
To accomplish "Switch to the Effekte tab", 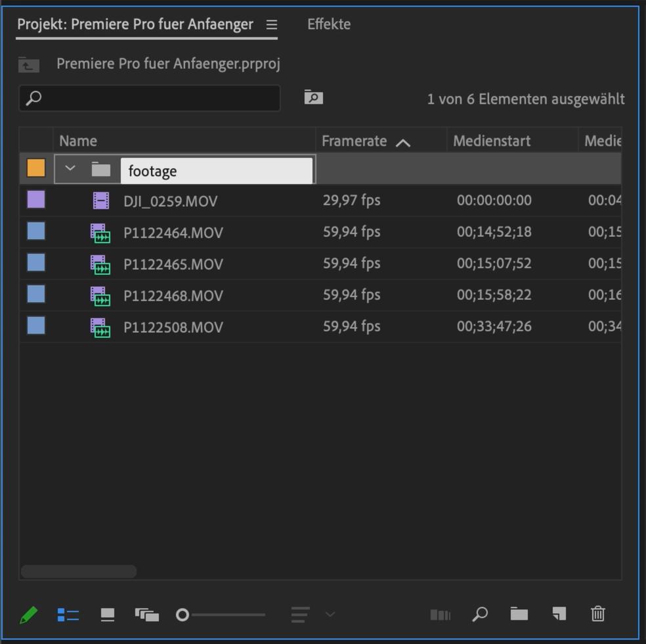I will tap(329, 24).
